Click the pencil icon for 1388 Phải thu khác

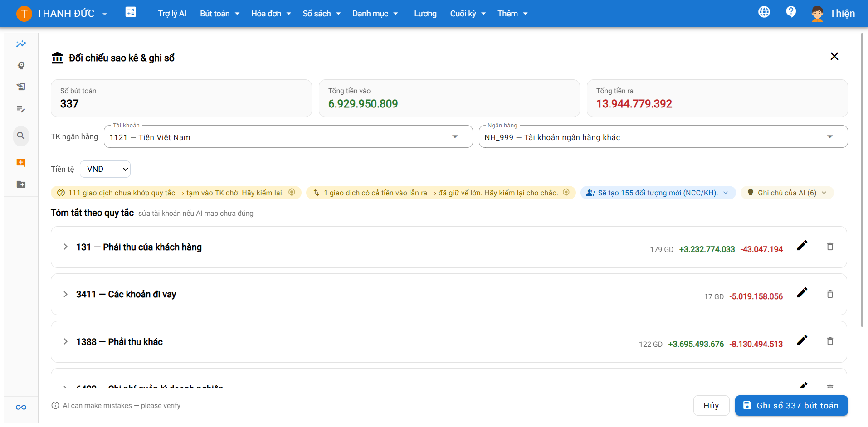[802, 340]
